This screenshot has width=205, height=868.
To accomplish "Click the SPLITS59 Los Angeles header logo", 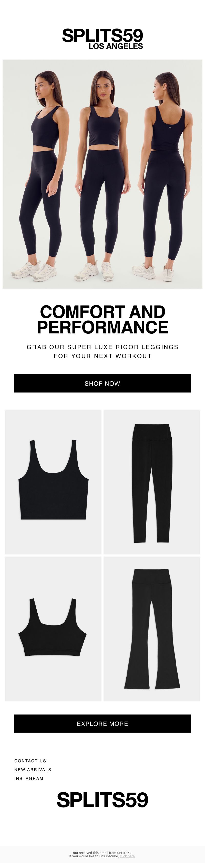I will [102, 39].
